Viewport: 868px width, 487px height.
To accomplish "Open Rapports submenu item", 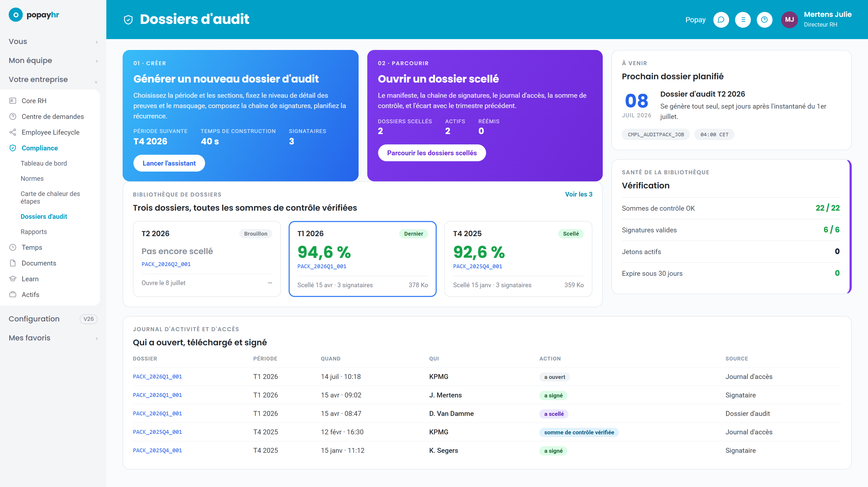I will (x=34, y=232).
